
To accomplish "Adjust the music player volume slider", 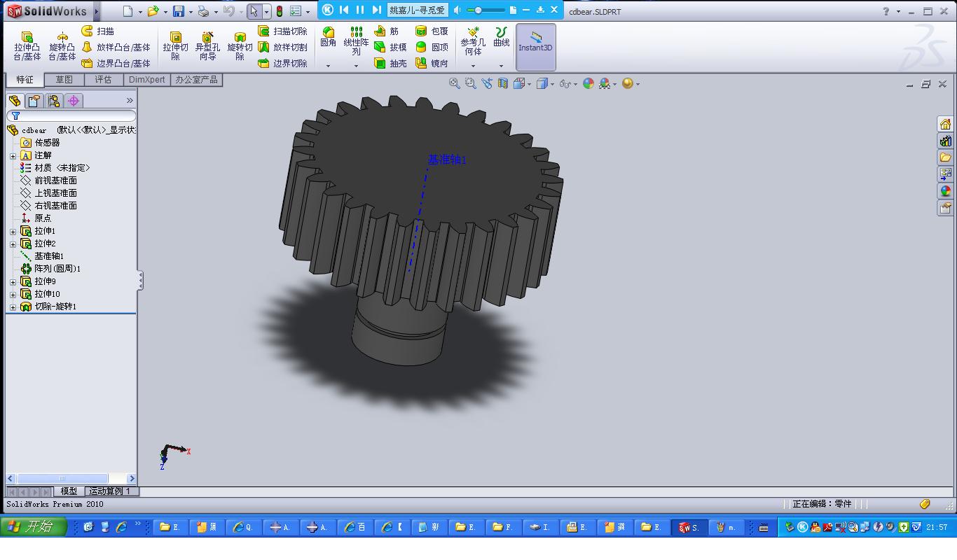I will 486,10.
